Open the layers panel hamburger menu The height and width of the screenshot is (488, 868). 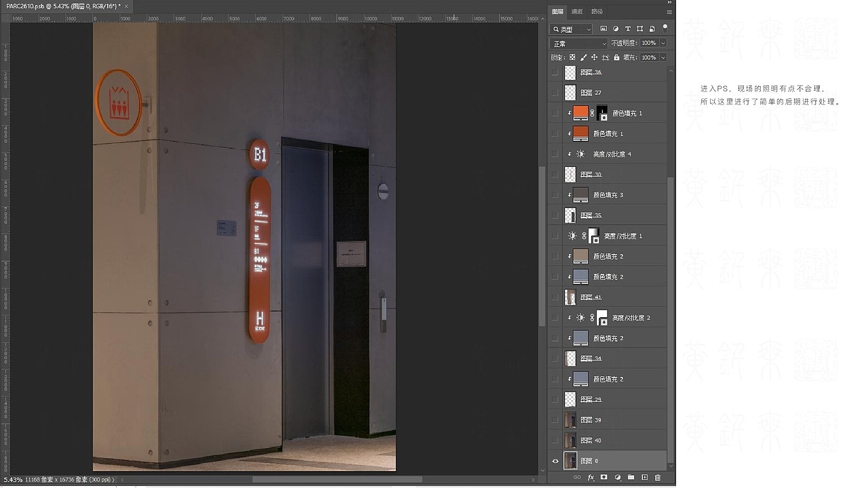tap(670, 12)
